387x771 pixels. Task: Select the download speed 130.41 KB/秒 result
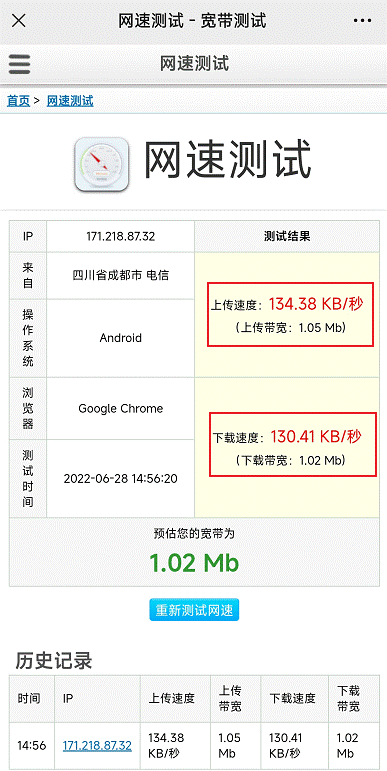pyautogui.click(x=316, y=436)
